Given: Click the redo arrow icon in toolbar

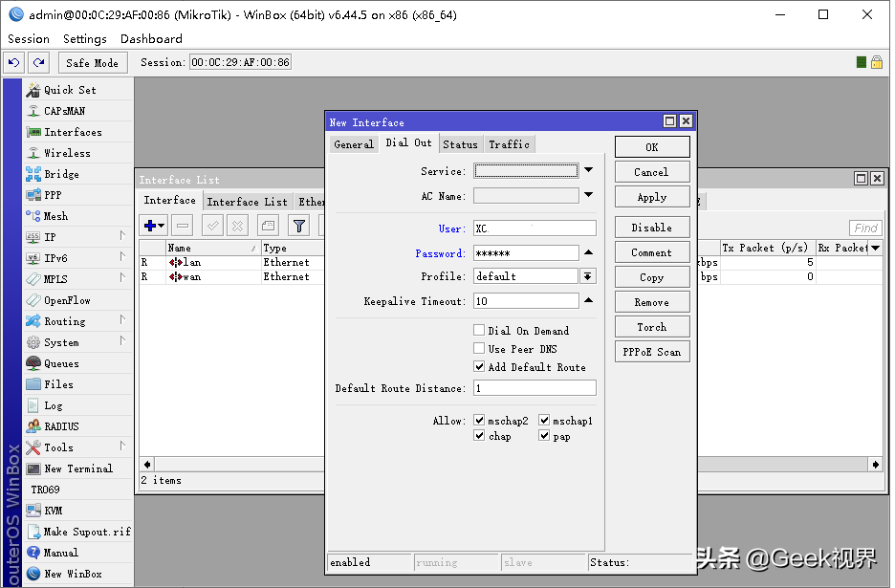Looking at the screenshot, I should [38, 62].
